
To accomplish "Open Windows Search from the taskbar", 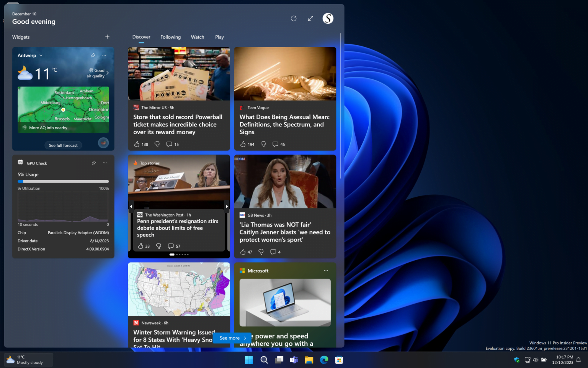I will (264, 360).
